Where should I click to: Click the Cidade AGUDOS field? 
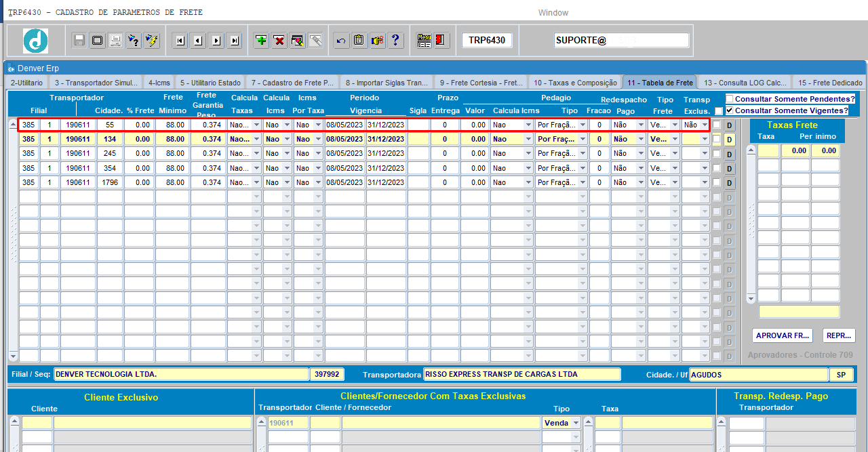point(758,374)
